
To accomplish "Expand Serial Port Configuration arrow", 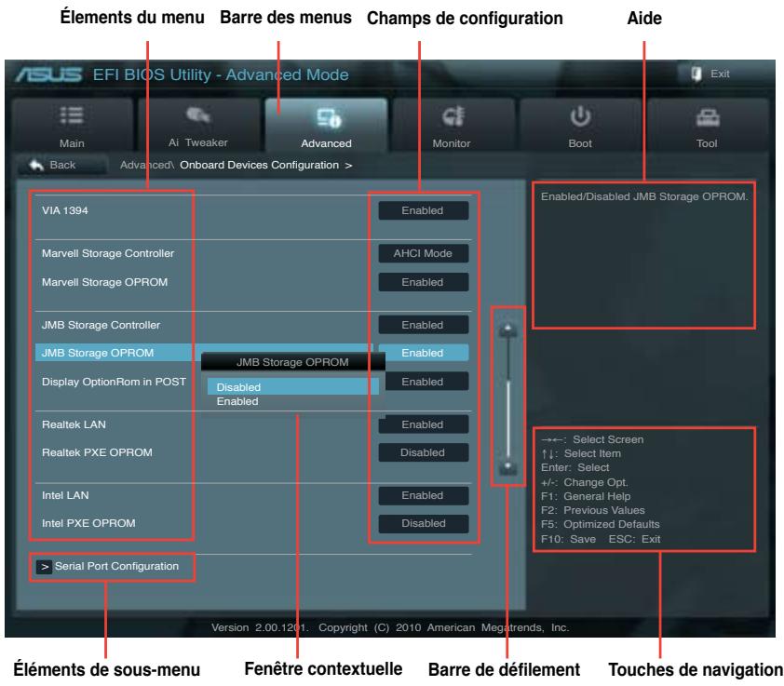I will coord(44,567).
